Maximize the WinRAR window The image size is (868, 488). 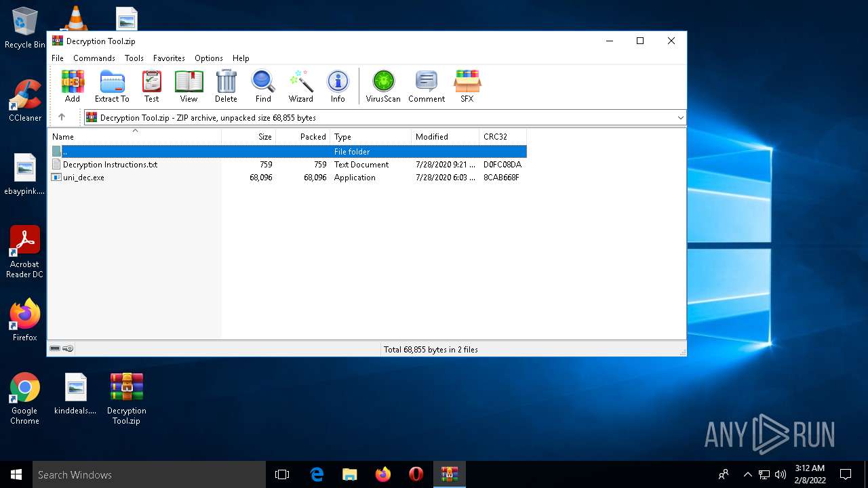pos(639,41)
